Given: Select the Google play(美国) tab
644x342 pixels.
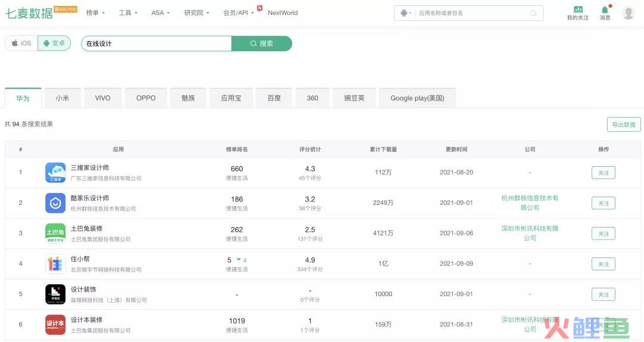Looking at the screenshot, I should (x=417, y=98).
